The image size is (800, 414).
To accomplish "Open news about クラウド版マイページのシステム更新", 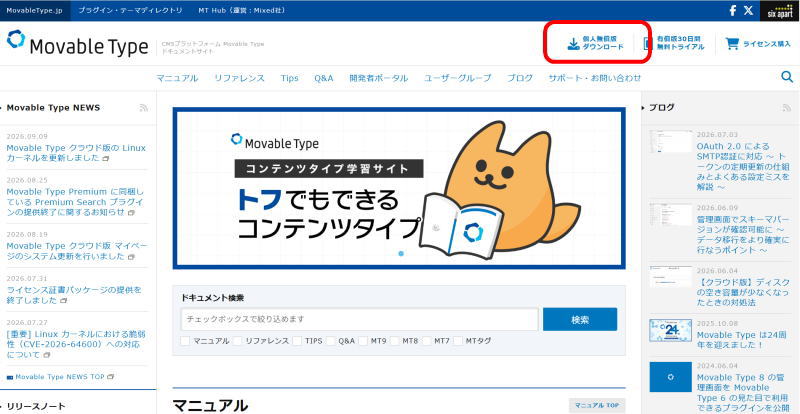I will click(x=77, y=251).
